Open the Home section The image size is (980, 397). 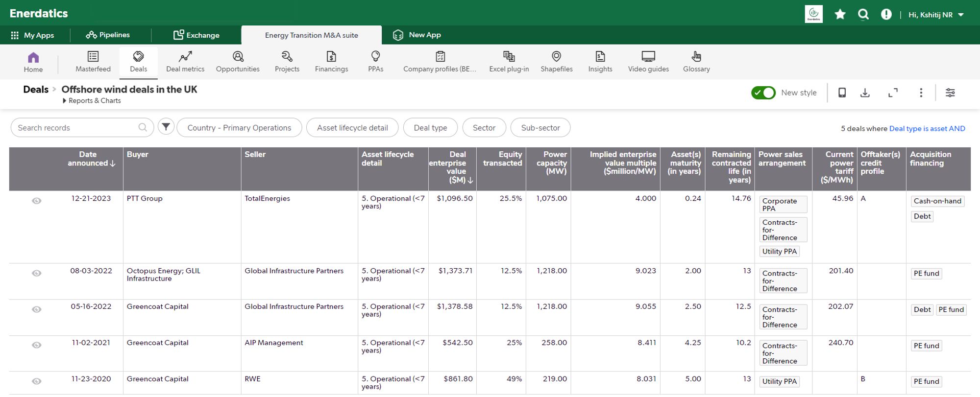point(33,62)
